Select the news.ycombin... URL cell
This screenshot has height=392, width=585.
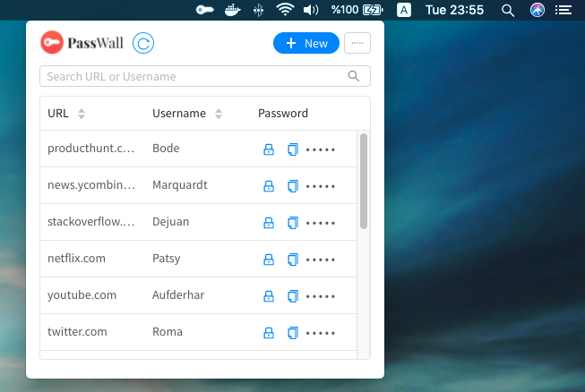click(x=91, y=185)
